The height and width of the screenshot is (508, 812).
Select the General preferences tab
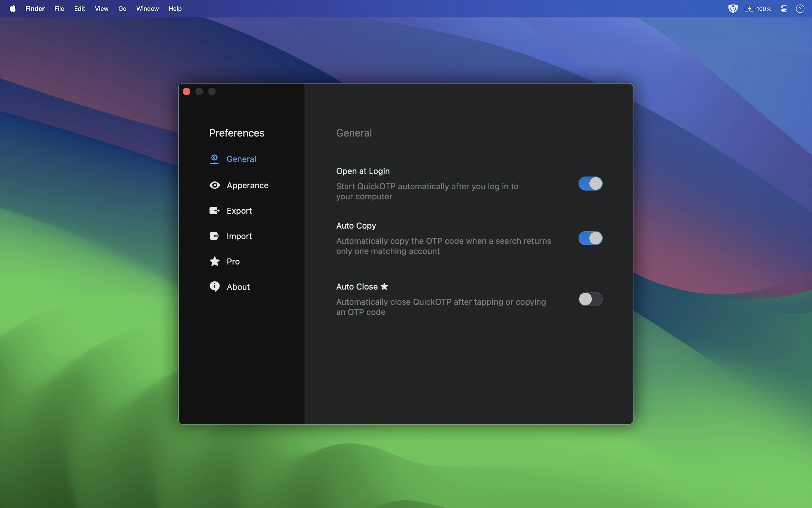click(x=233, y=159)
